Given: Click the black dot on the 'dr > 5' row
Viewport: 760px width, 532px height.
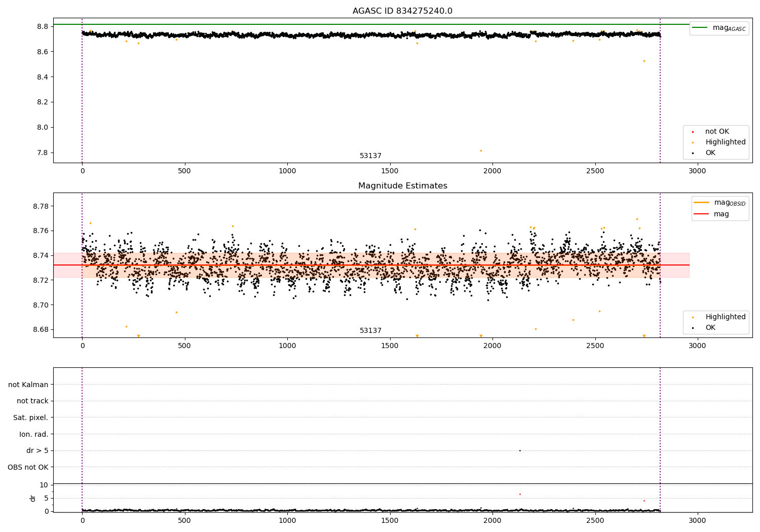Looking at the screenshot, I should 520,450.
